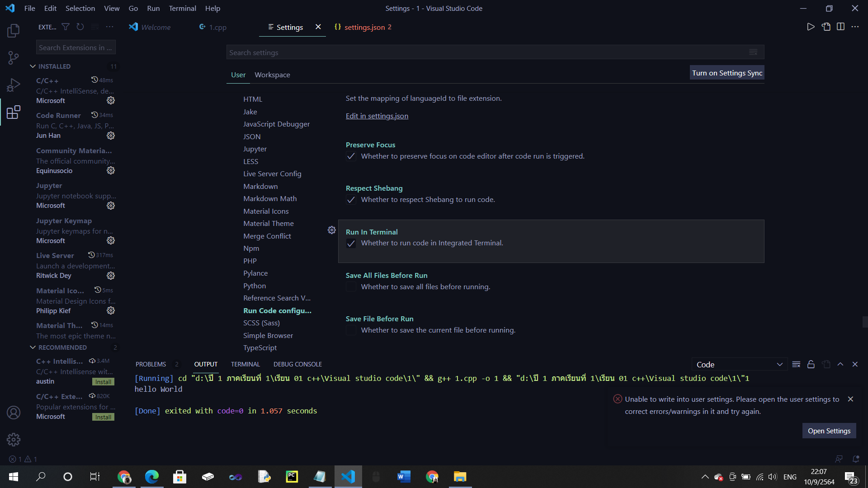Select Live Server Config in settings tree

click(x=272, y=174)
